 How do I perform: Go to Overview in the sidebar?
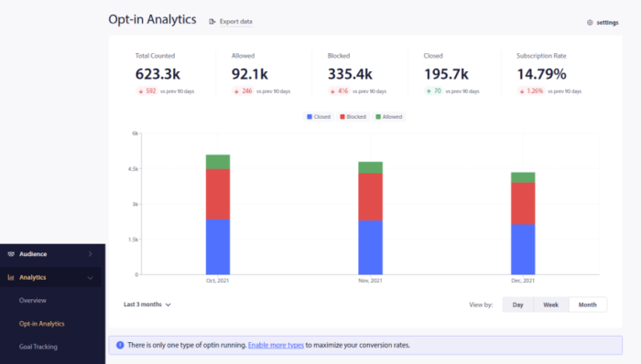33,300
